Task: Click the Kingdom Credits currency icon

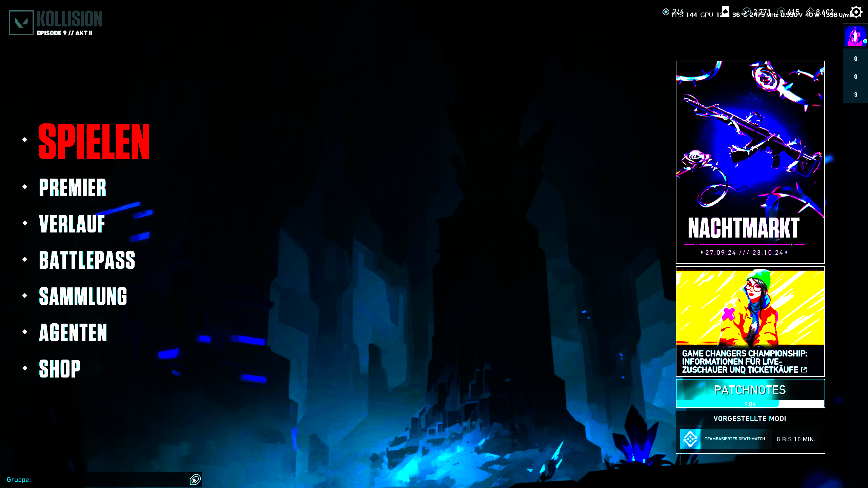Action: [x=810, y=12]
